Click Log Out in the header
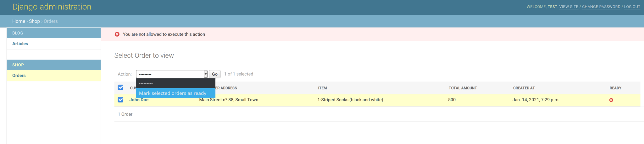644x144 pixels. click(x=632, y=7)
